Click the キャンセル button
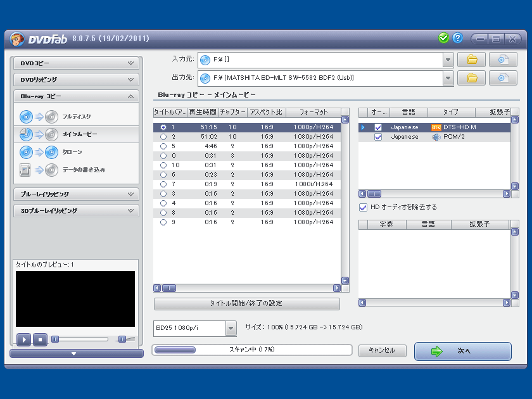Viewport: 532px width, 399px height. [x=382, y=350]
